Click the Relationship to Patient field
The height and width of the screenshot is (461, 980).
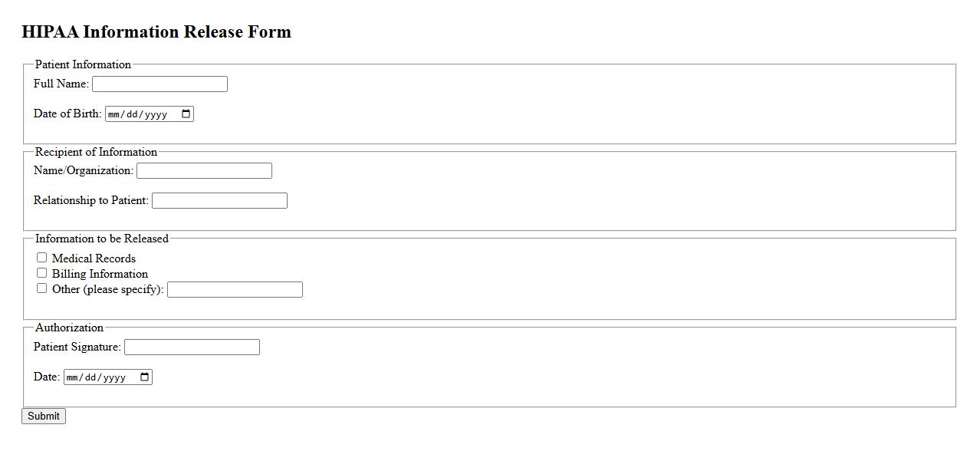point(219,201)
